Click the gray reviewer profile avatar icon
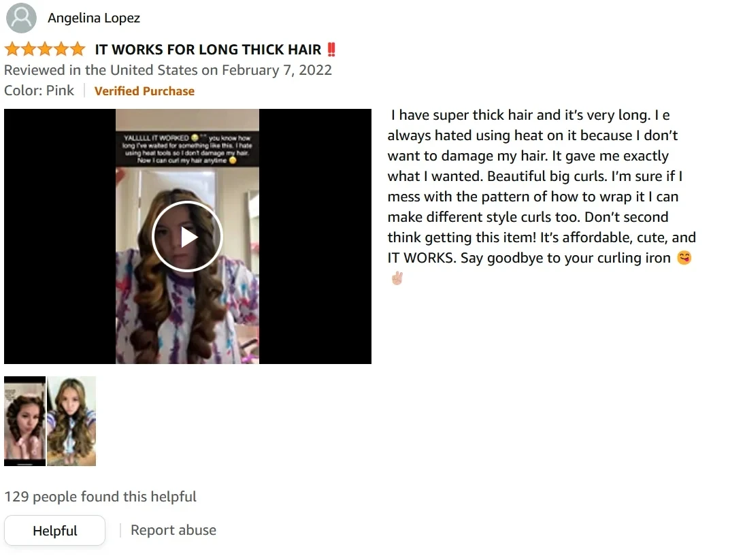745x560 pixels. [21, 18]
